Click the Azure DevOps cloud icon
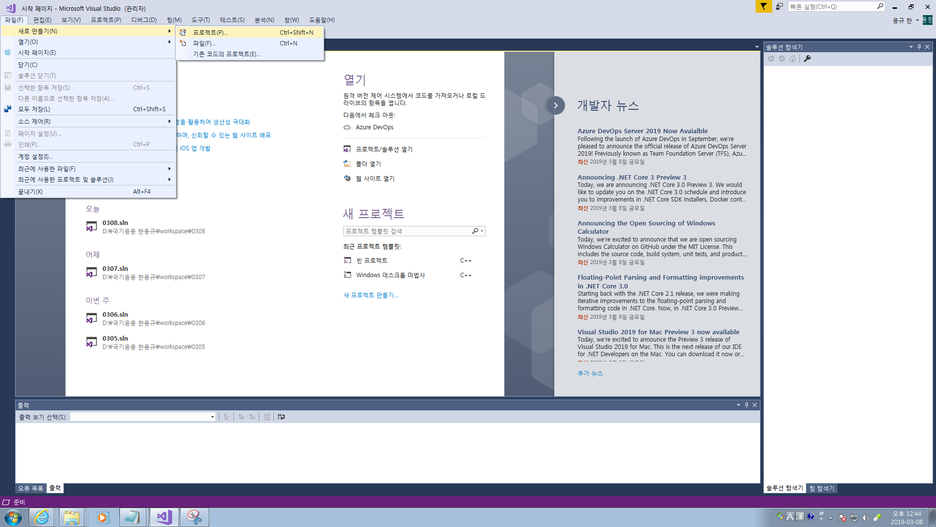 click(x=347, y=127)
